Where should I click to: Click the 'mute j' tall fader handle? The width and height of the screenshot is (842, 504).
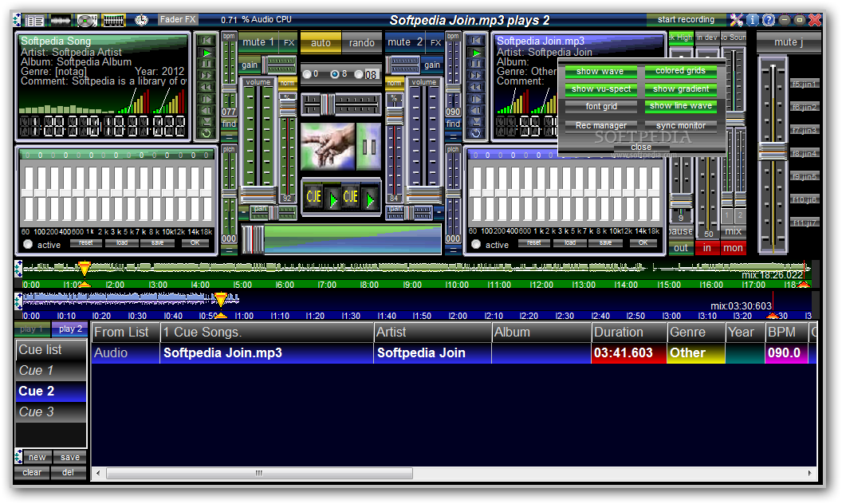(773, 151)
